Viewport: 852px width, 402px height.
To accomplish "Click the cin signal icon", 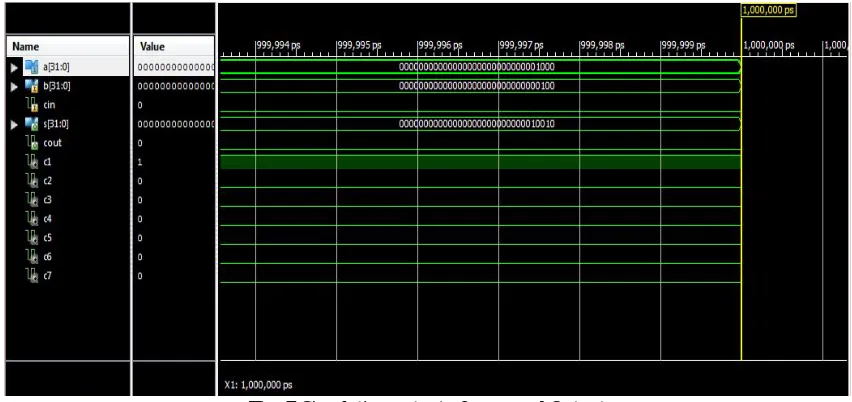I will 31,105.
